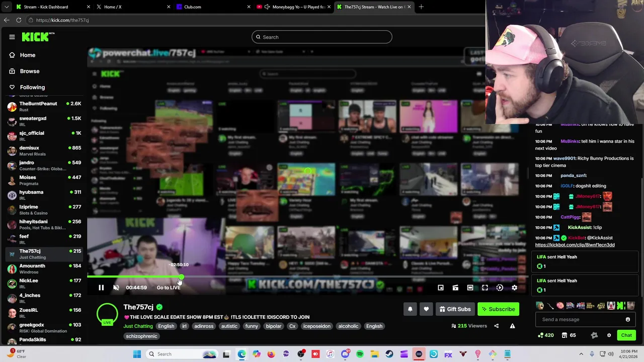644x362 pixels.
Task: Open TheBurntPeanut channel in sidebar
Action: tap(44, 106)
